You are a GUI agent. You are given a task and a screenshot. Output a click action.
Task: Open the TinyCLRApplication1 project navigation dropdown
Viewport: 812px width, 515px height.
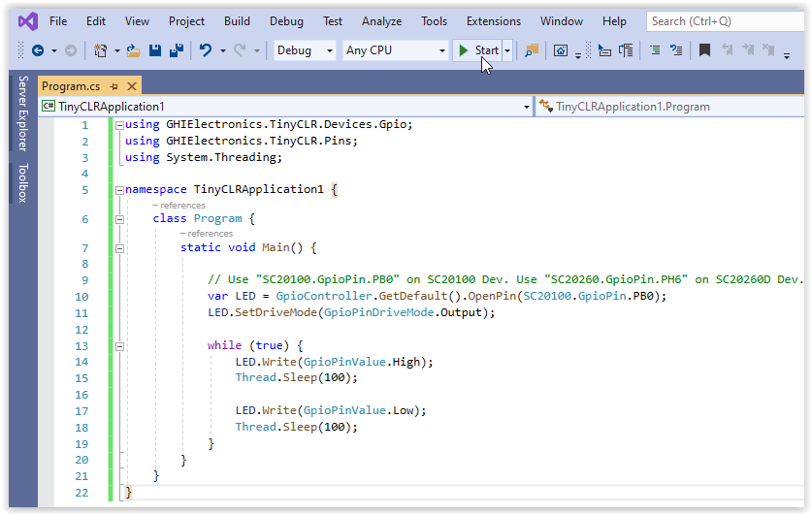coord(286,107)
